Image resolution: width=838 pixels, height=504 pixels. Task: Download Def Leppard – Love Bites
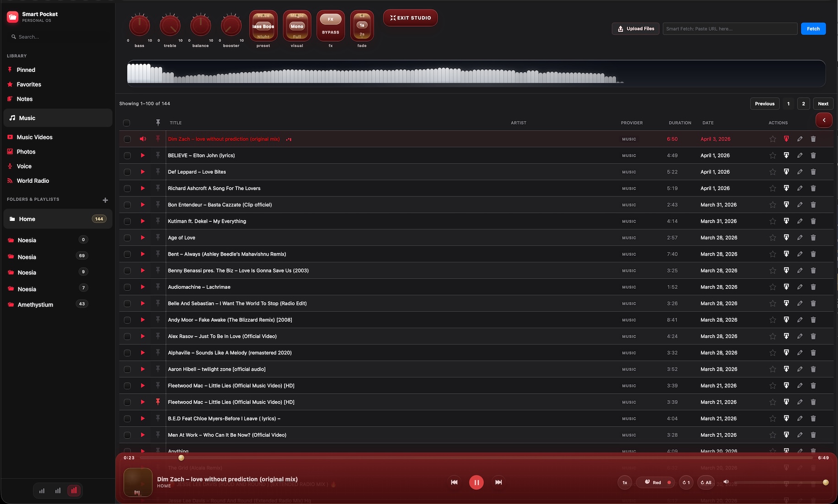[786, 172]
